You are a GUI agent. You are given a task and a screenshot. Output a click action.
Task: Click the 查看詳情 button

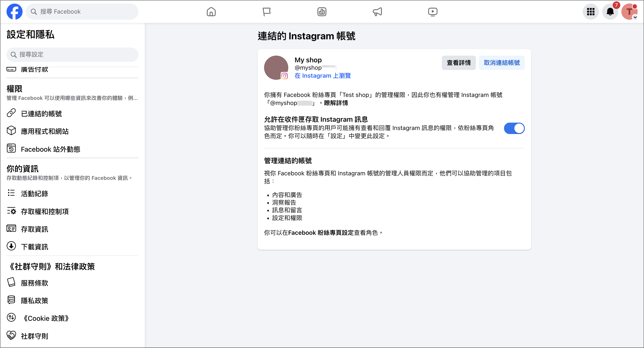point(458,63)
